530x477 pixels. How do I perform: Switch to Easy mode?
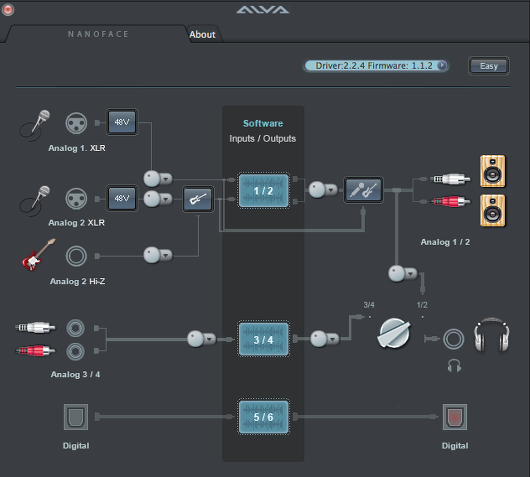(489, 66)
